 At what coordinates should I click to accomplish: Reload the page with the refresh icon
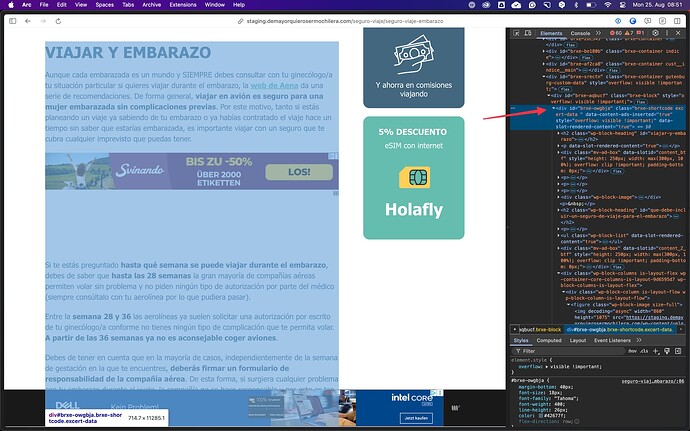click(58, 21)
